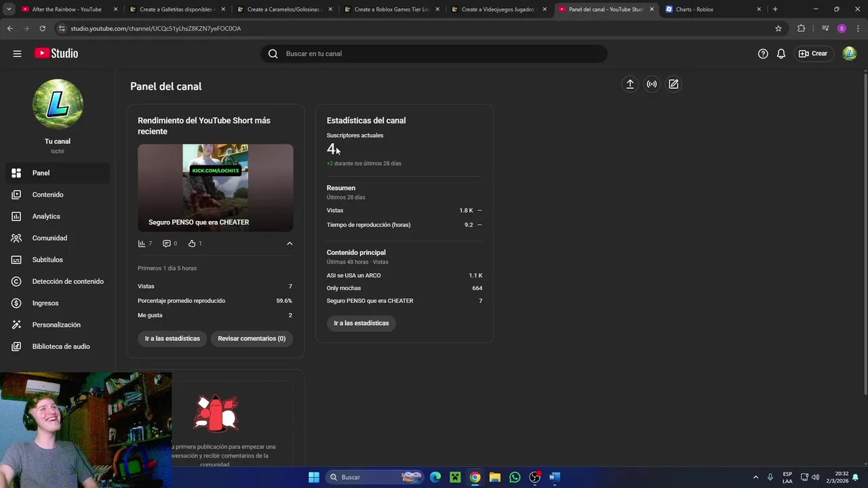The width and height of the screenshot is (868, 488).
Task: Click the go live broadcast icon
Action: pyautogui.click(x=652, y=84)
